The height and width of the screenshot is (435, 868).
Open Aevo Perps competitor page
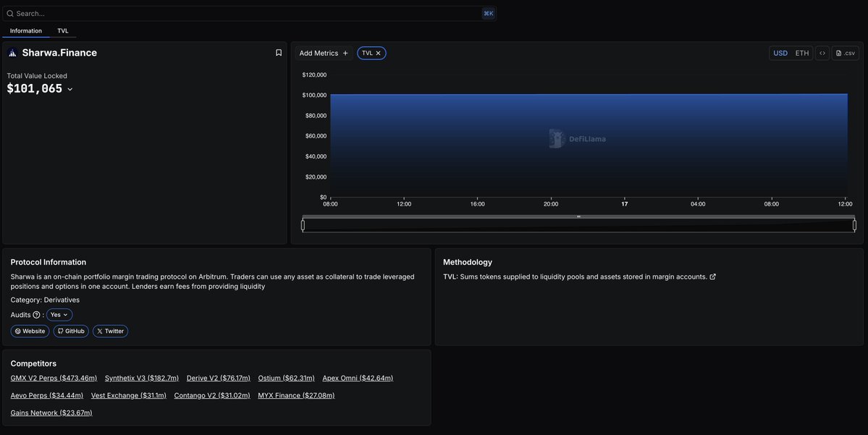point(46,395)
